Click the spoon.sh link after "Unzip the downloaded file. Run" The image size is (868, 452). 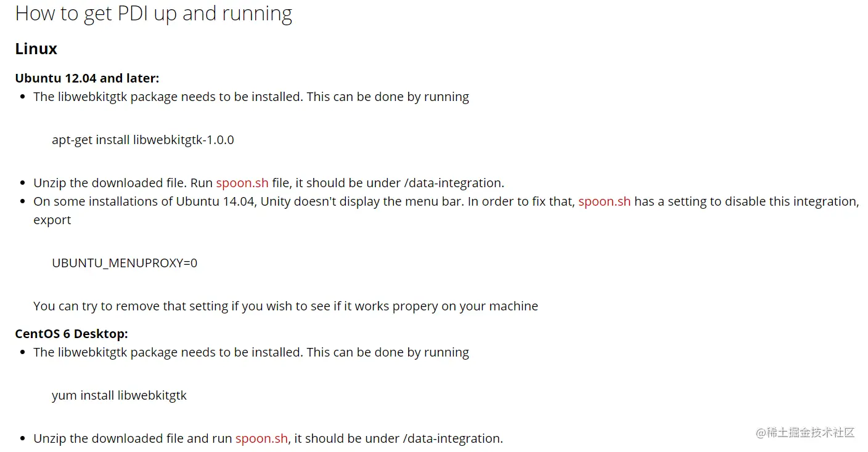(242, 183)
